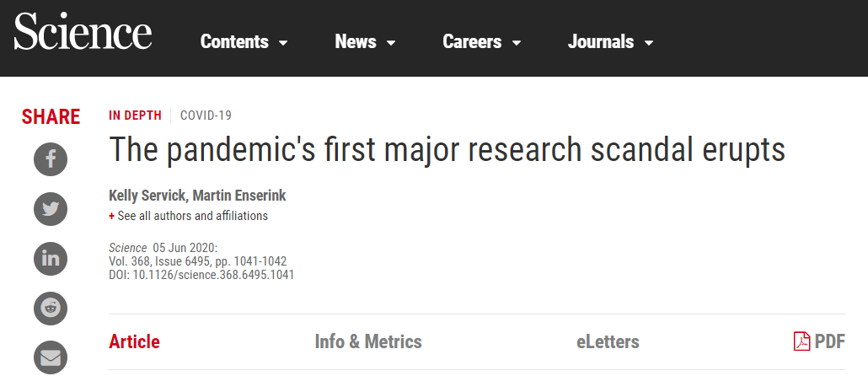
Task: Show all authors and affiliations
Action: click(192, 216)
